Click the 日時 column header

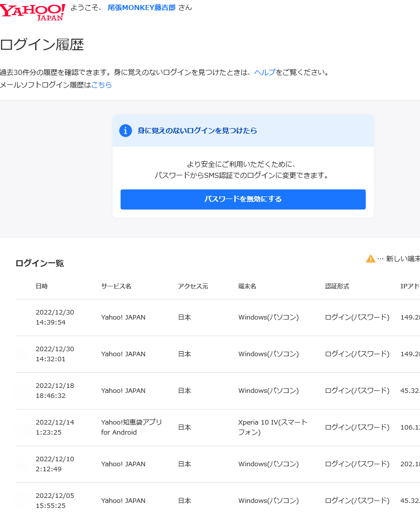click(x=42, y=286)
